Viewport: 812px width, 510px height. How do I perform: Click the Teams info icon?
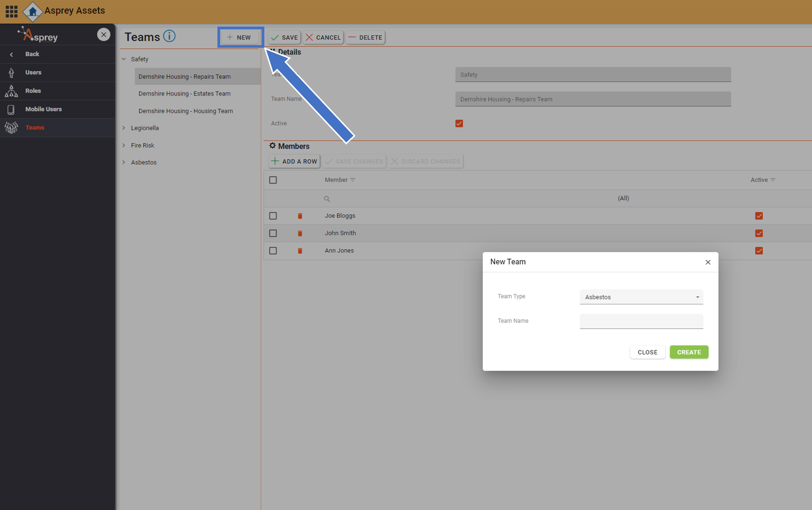169,36
